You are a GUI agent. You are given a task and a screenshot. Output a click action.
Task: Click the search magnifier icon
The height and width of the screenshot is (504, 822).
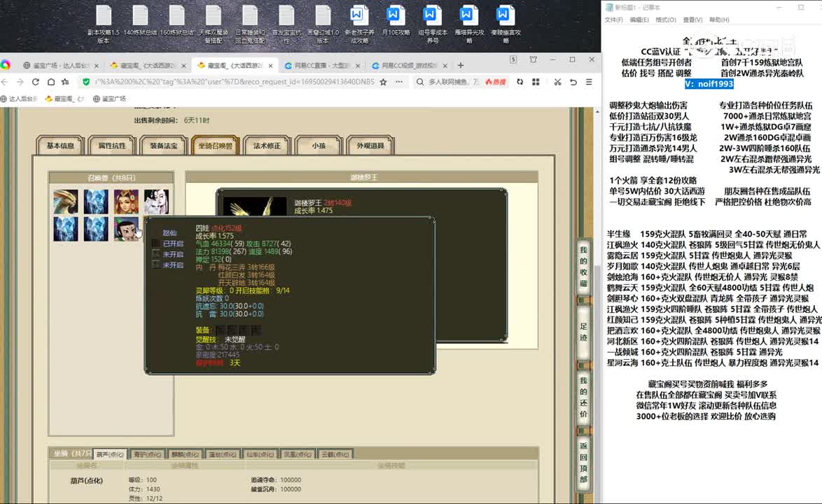pos(420,82)
